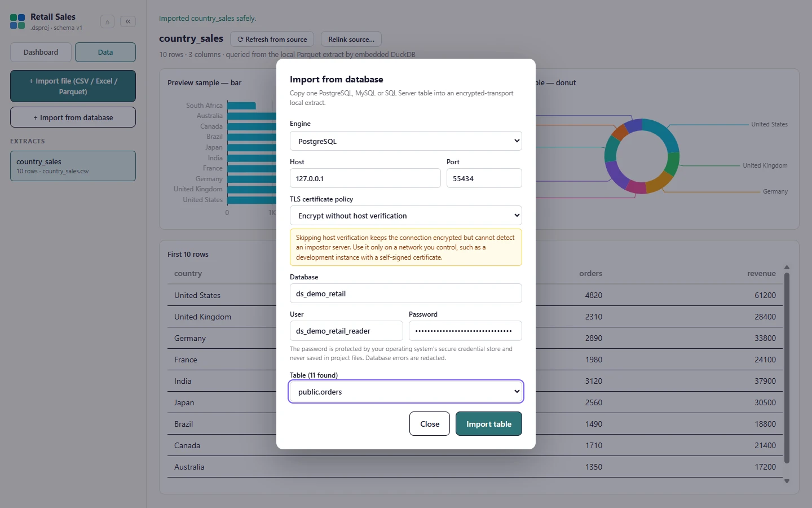The height and width of the screenshot is (508, 812).
Task: Click Refresh from source button
Action: tap(272, 39)
